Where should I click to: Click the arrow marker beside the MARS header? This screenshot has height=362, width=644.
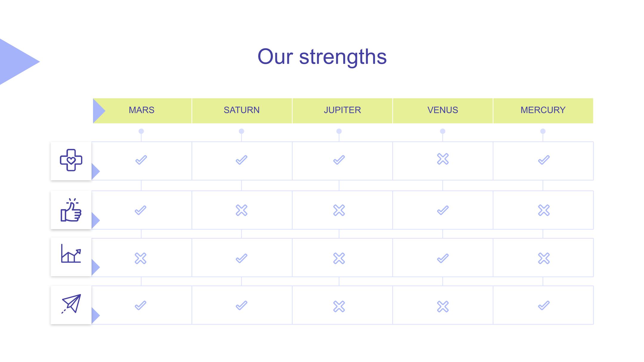[98, 111]
